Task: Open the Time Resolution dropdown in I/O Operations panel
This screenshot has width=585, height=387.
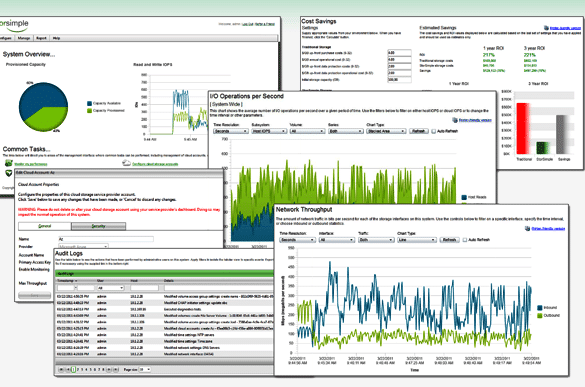Action: 231,131
